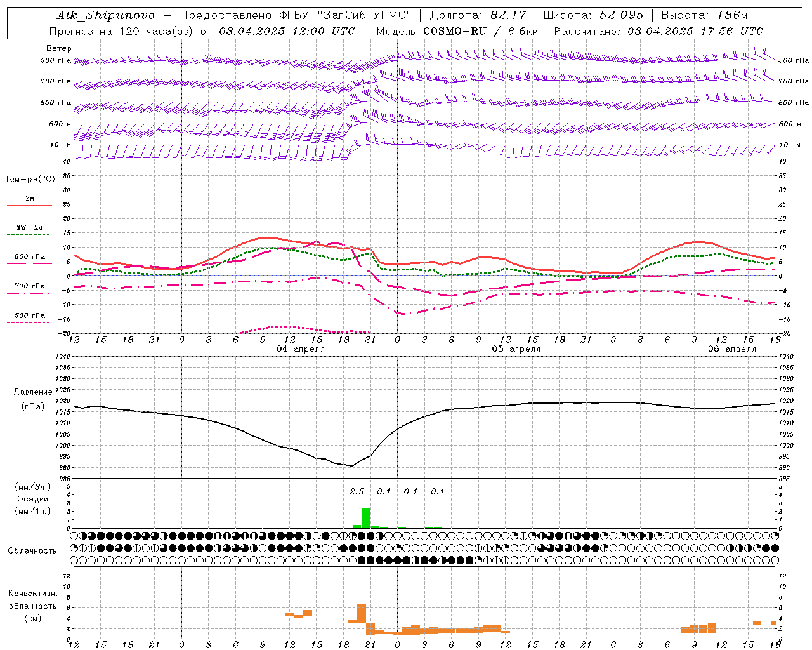Click the tallest orange convective cloud bar
Screen dimensions: 812x650
[x=362, y=613]
